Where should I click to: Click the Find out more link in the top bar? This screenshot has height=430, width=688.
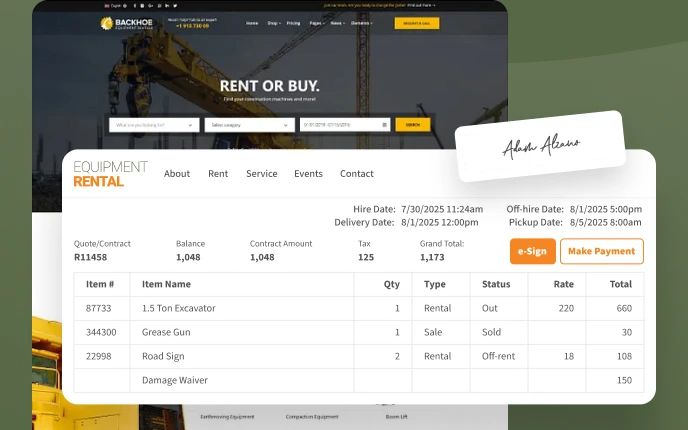click(421, 6)
